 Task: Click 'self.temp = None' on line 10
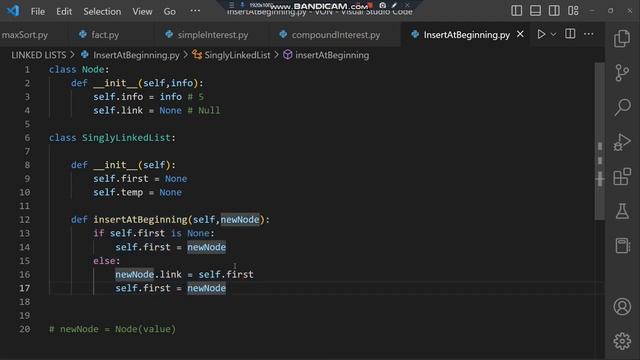coord(138,192)
